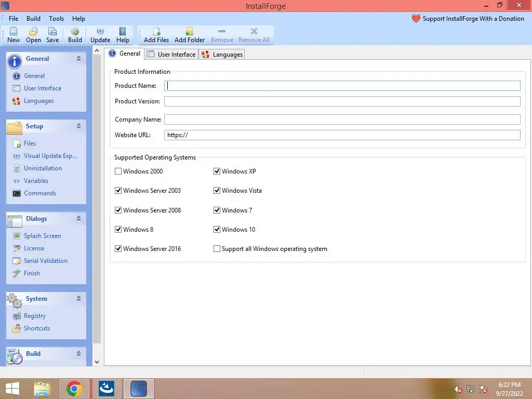Uncheck Windows Server 2008
This screenshot has height=399, width=532.
pos(118,210)
